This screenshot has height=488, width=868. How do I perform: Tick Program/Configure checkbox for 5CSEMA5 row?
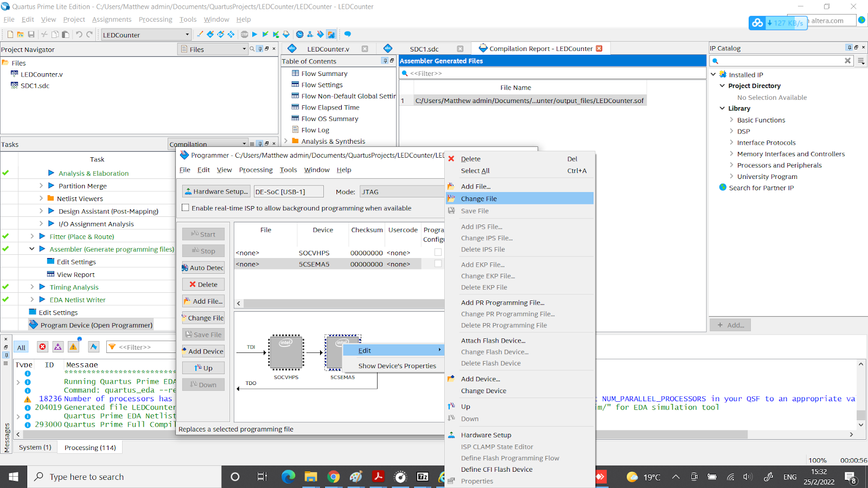(438, 264)
